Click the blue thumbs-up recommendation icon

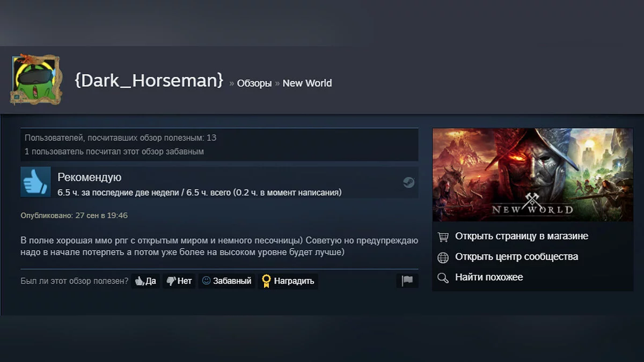(x=36, y=182)
